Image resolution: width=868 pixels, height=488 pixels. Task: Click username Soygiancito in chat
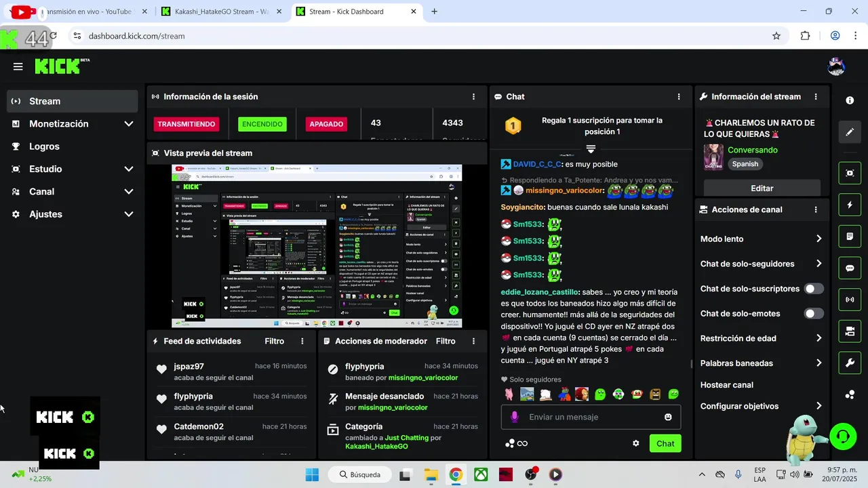point(522,207)
